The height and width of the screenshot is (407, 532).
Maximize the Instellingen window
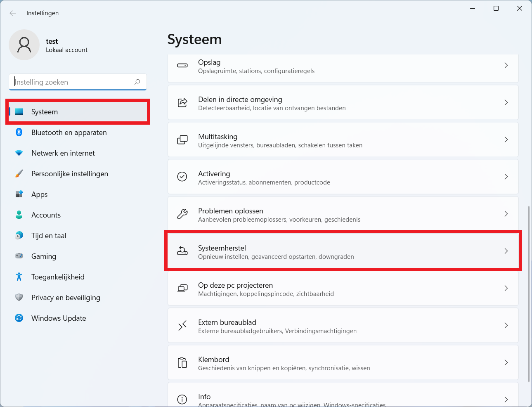[x=496, y=8]
